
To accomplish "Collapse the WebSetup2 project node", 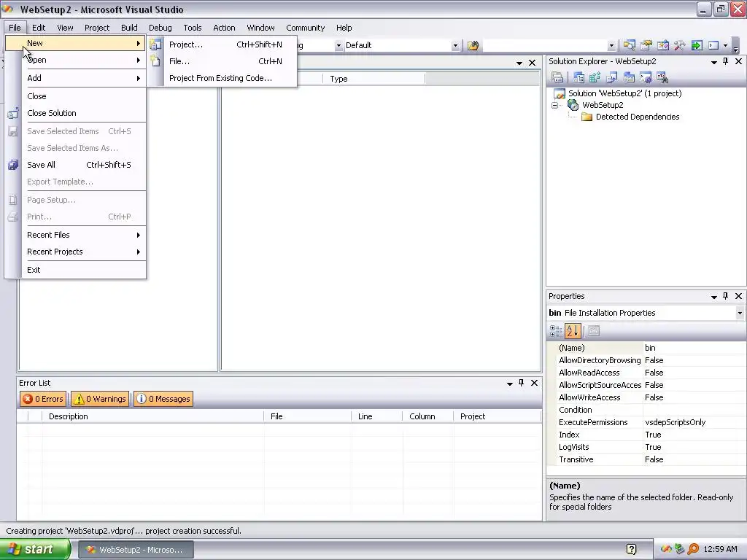I will point(555,105).
